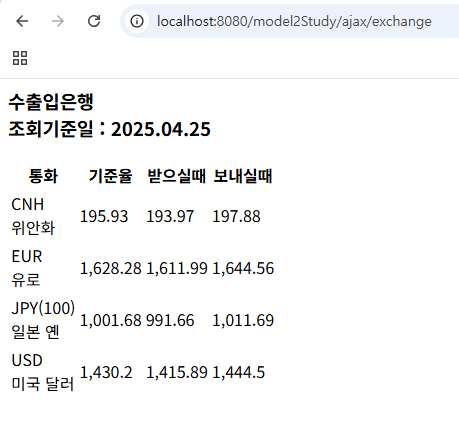Focus the address bar URL localhost:8080/model2Study/ajax/exchange
459x438 pixels.
click(294, 22)
